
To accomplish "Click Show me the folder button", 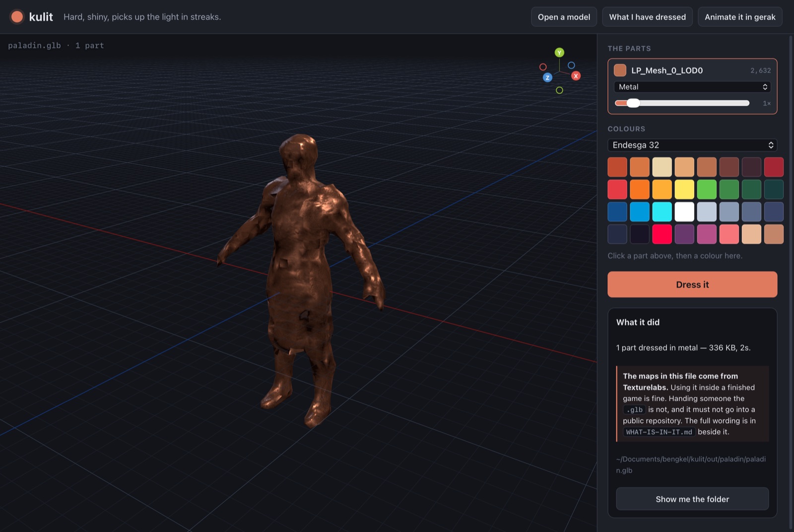I will point(692,499).
